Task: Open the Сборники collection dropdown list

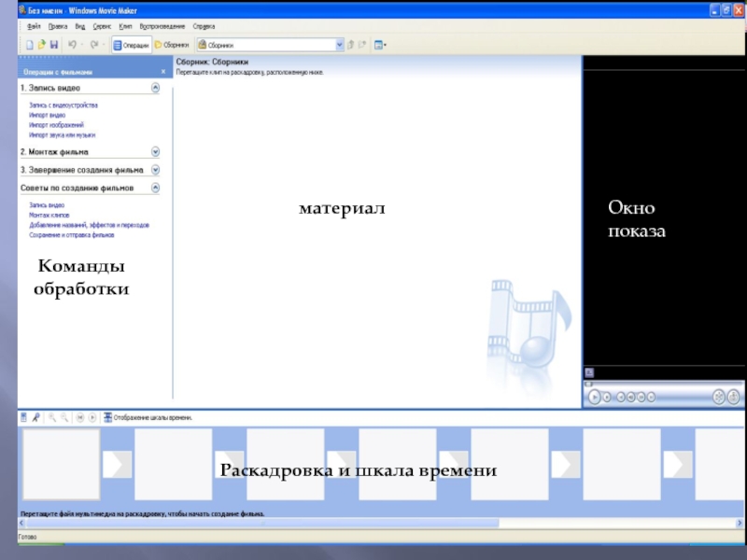Action: [x=340, y=44]
